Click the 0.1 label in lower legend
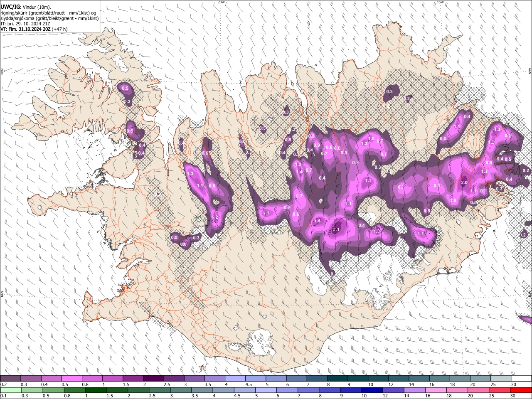Viewport: 532px width, 399px height. [3, 396]
